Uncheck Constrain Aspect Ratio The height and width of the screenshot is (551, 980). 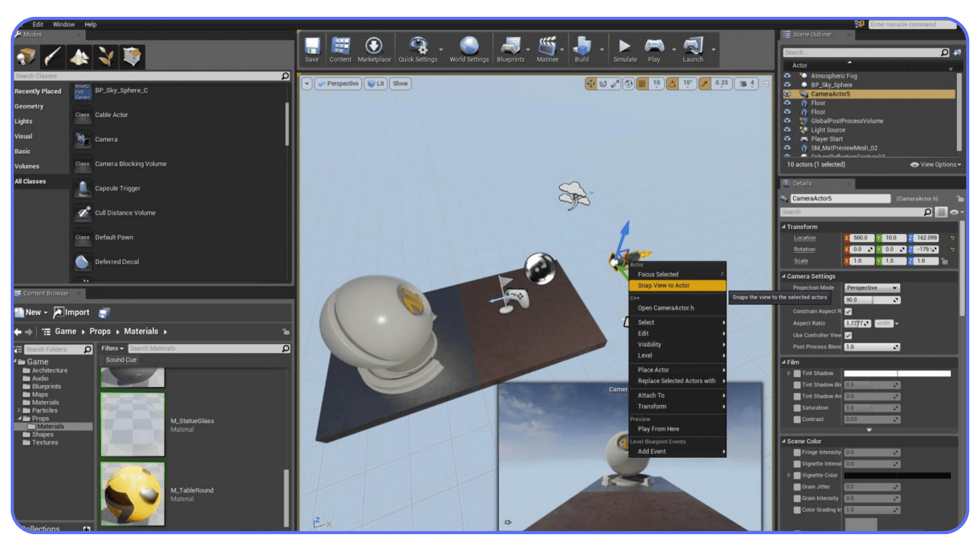(848, 311)
